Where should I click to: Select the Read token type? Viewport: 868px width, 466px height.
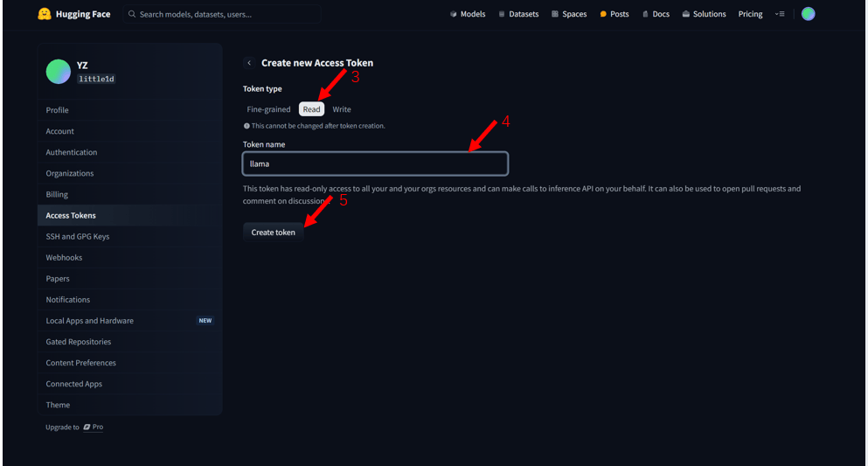pyautogui.click(x=311, y=109)
